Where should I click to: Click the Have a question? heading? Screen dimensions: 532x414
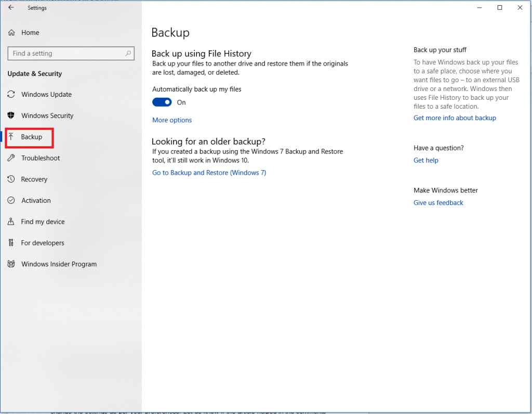(x=438, y=148)
